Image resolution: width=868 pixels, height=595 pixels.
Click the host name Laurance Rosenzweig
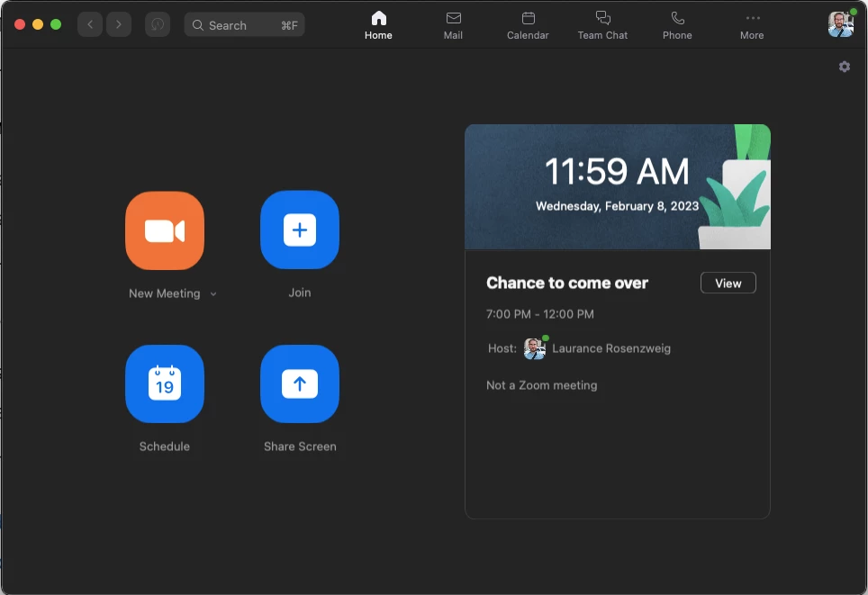(611, 348)
